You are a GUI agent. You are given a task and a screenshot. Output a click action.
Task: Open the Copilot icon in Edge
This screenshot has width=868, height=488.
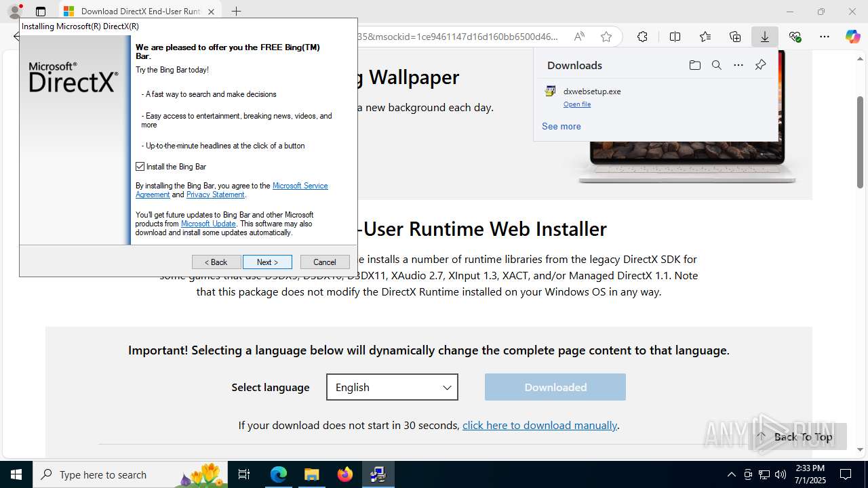pos(852,37)
